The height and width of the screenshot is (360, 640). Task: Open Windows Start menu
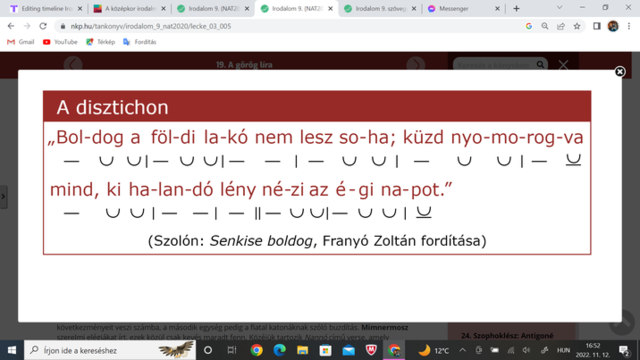[12, 350]
